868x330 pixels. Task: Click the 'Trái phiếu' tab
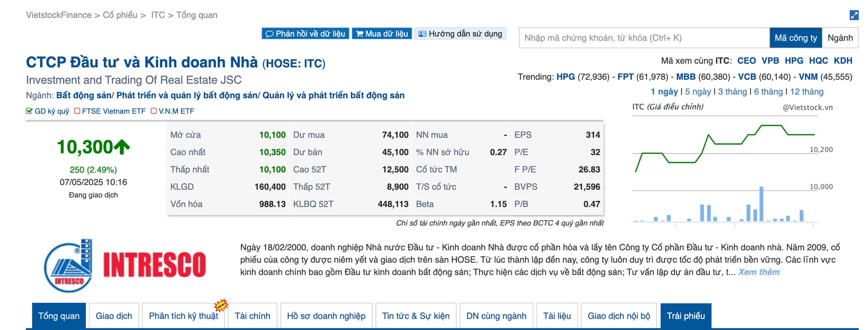[685, 316]
